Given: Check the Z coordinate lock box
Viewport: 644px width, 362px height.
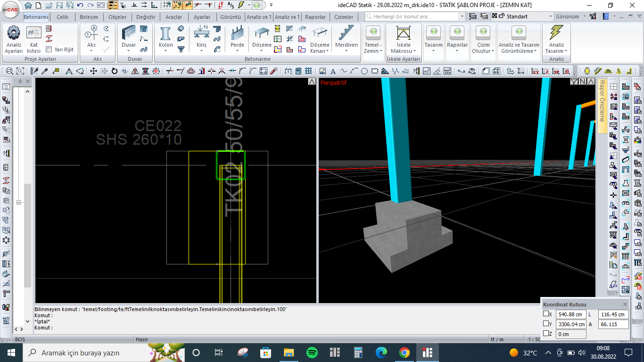Looking at the screenshot, I should pyautogui.click(x=546, y=334).
